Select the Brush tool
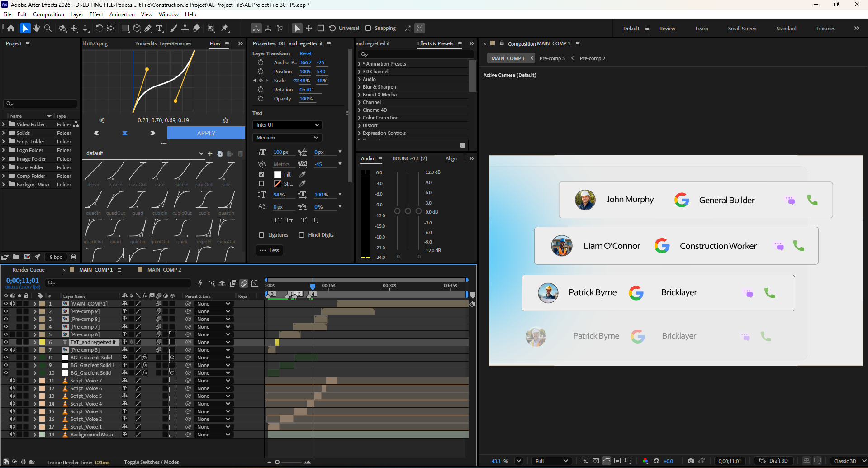The image size is (868, 468). [x=174, y=28]
